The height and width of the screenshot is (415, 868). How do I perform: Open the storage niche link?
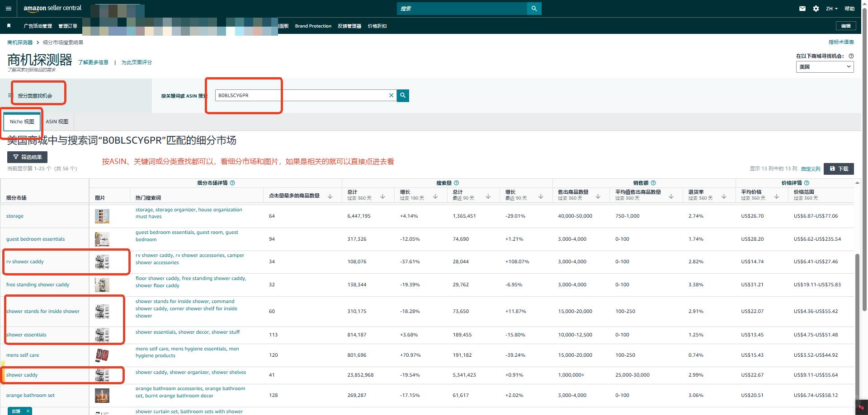[x=15, y=216]
